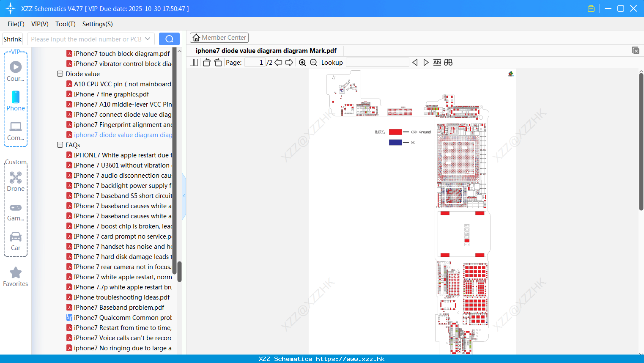Open IPHONE7 White apple restart file
The image size is (644, 363).
pyautogui.click(x=118, y=155)
